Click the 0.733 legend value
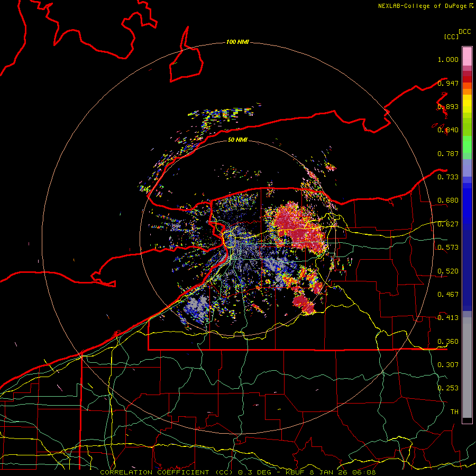 tap(448, 177)
